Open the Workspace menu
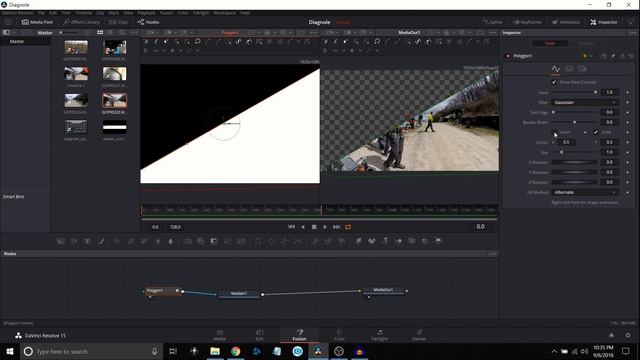Screen dimensions: 640x360 click(224, 13)
